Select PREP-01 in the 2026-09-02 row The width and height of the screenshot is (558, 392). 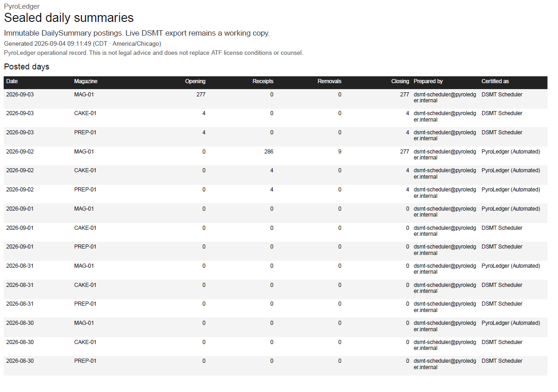click(x=85, y=190)
